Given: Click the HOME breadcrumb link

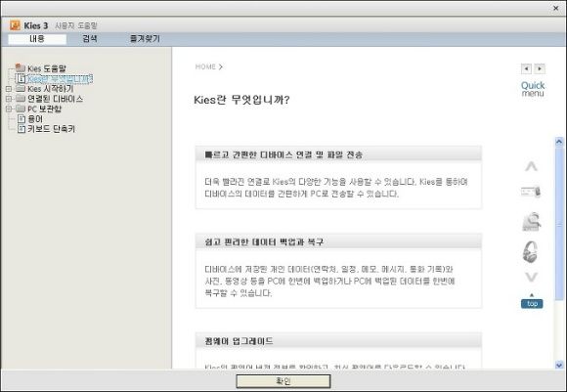Looking at the screenshot, I should tap(205, 66).
